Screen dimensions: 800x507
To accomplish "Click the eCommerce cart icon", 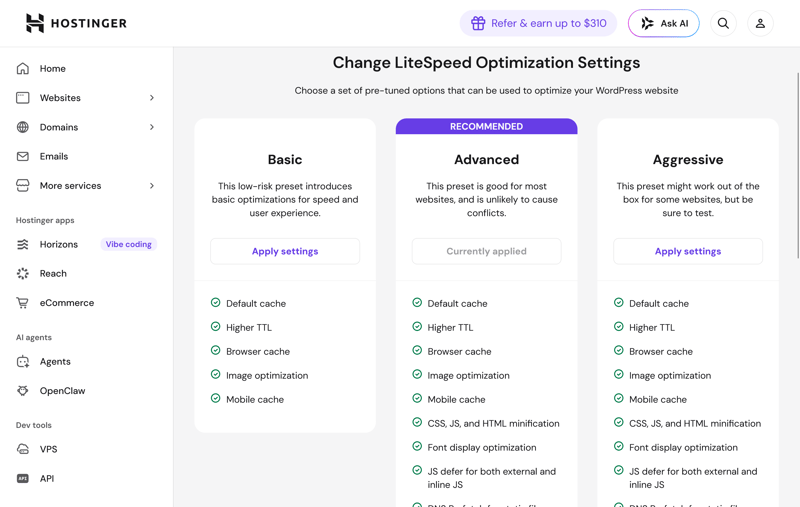I will pos(22,303).
